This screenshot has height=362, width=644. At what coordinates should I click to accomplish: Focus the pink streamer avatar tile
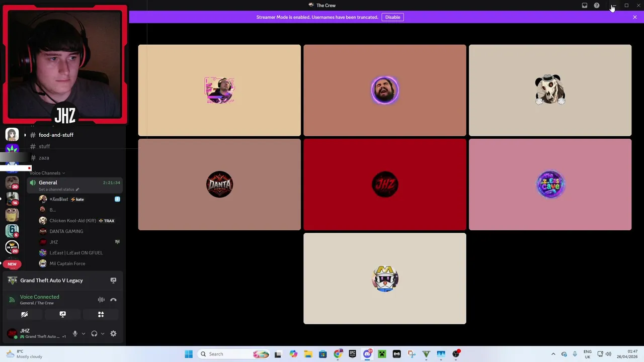click(219, 90)
